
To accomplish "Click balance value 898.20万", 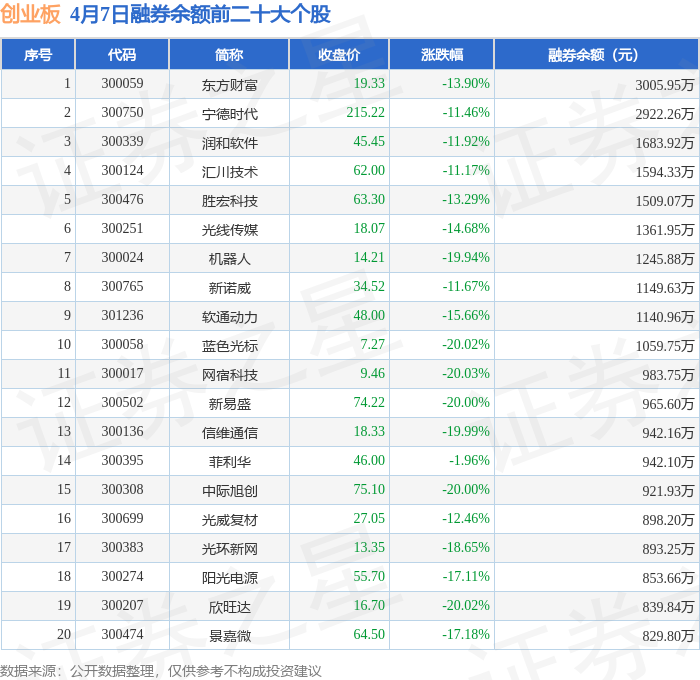I will click(x=668, y=520).
